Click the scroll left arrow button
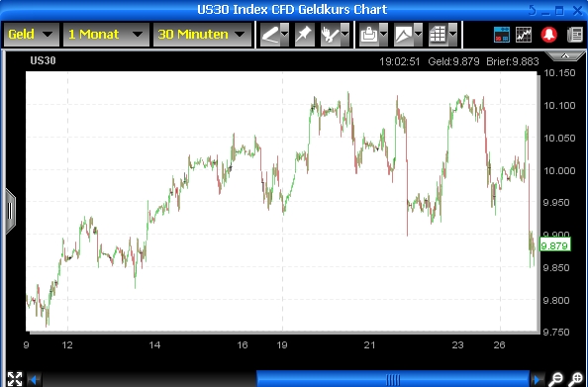588x387 pixels. tap(35, 379)
